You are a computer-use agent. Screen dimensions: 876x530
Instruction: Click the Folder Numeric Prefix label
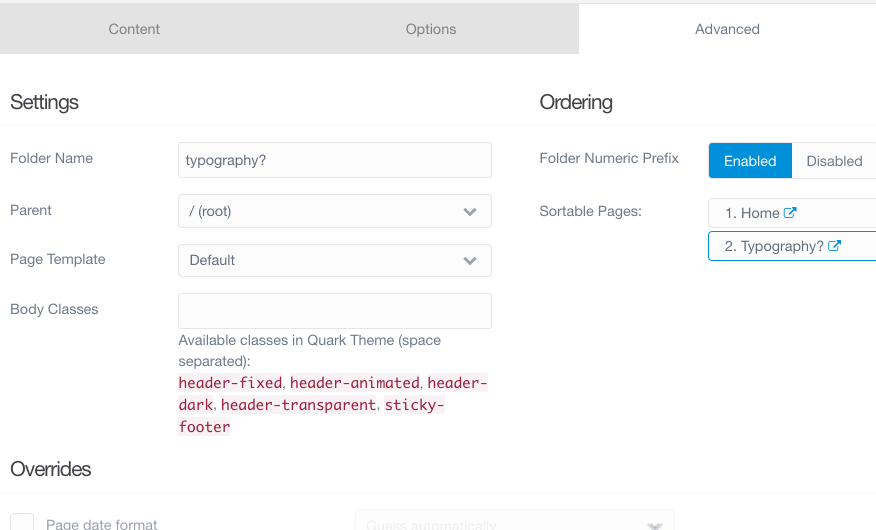(609, 158)
